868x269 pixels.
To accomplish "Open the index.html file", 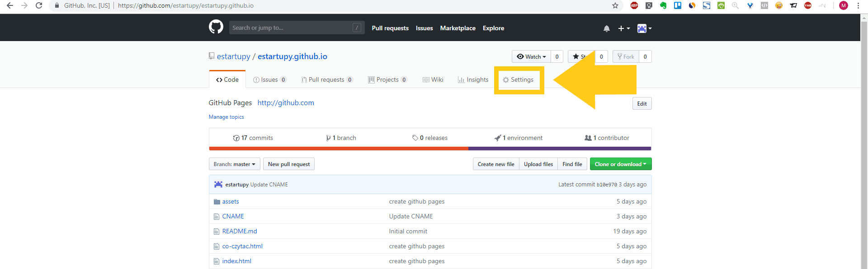I will point(237,261).
